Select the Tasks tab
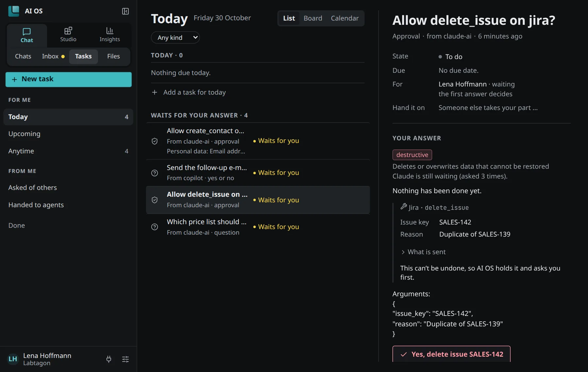 83,56
